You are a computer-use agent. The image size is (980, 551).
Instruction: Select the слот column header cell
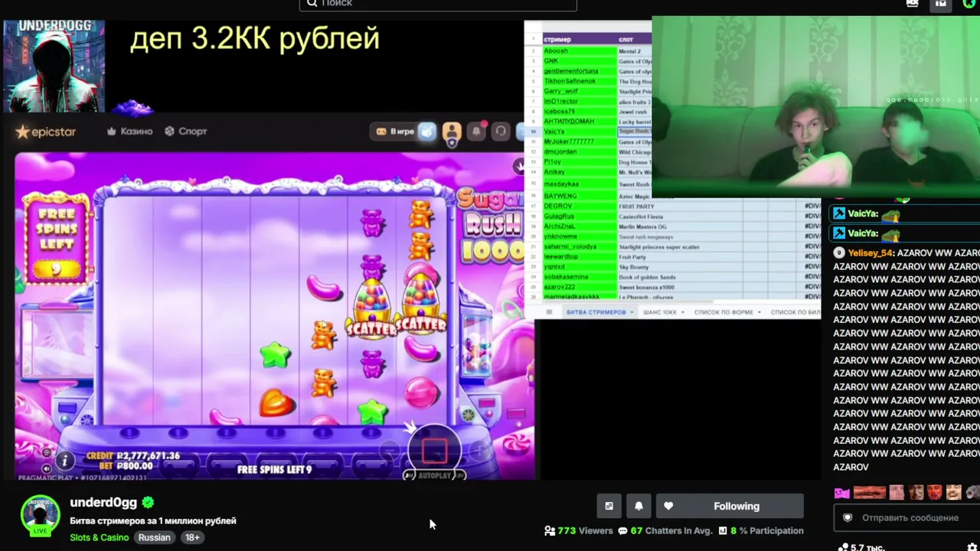click(635, 39)
